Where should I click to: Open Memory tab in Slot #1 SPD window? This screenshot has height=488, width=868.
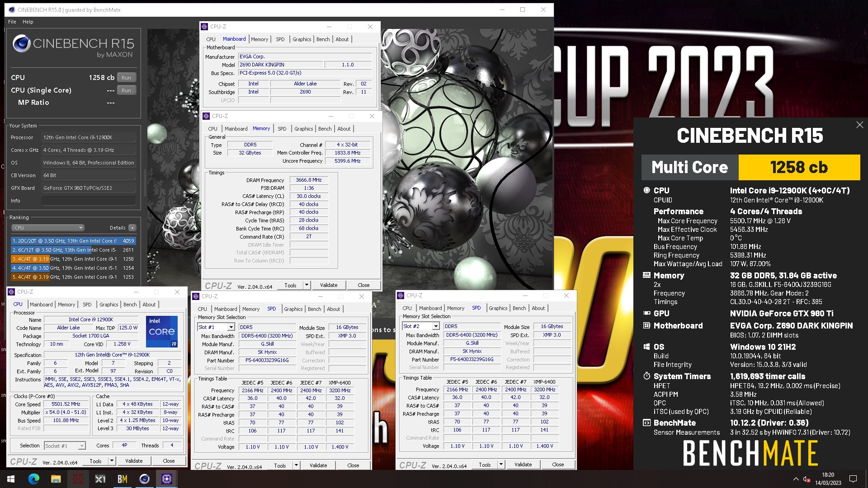pyautogui.click(x=251, y=309)
